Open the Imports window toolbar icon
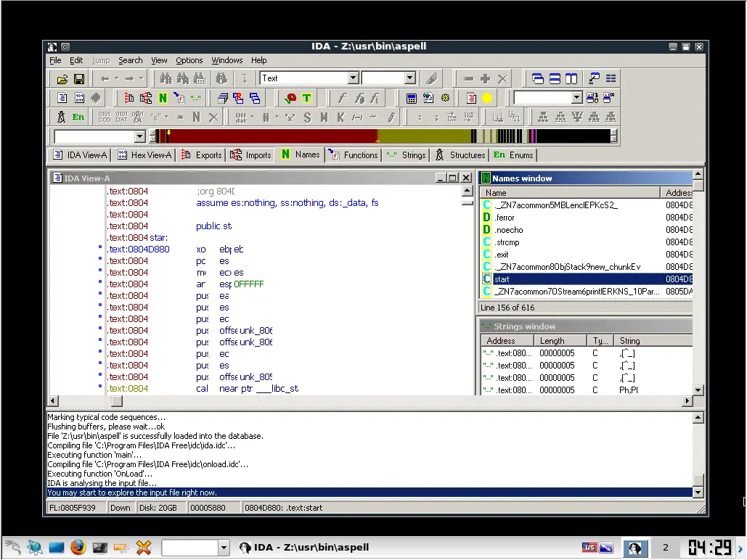Viewport: 747px width, 560px height. point(146,98)
